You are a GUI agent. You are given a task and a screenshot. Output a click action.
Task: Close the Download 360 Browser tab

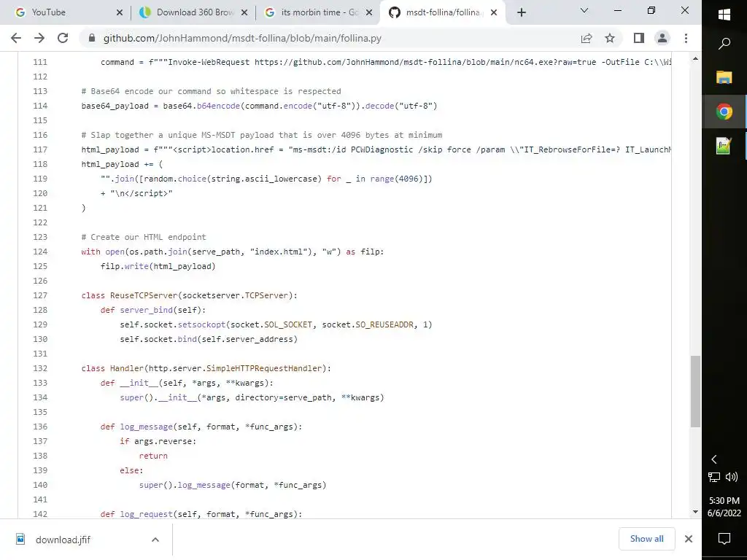point(244,12)
